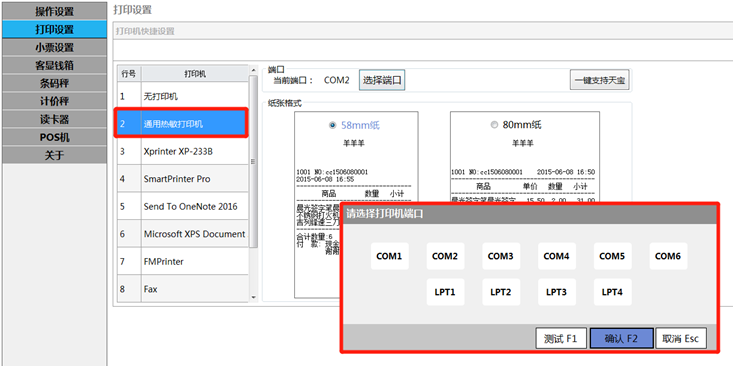
Task: Click the 打印机 column header
Action: [x=194, y=74]
